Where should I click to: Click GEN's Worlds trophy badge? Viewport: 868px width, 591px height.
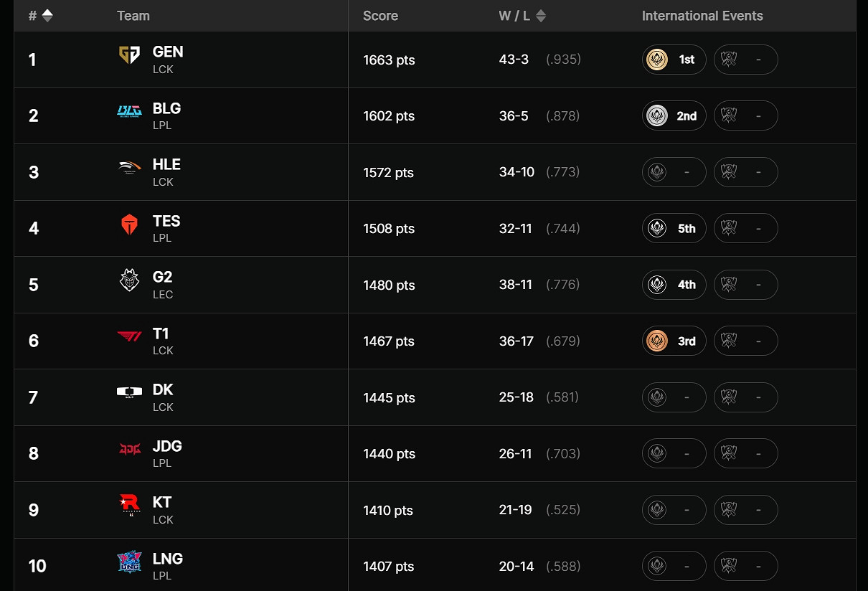click(x=745, y=60)
